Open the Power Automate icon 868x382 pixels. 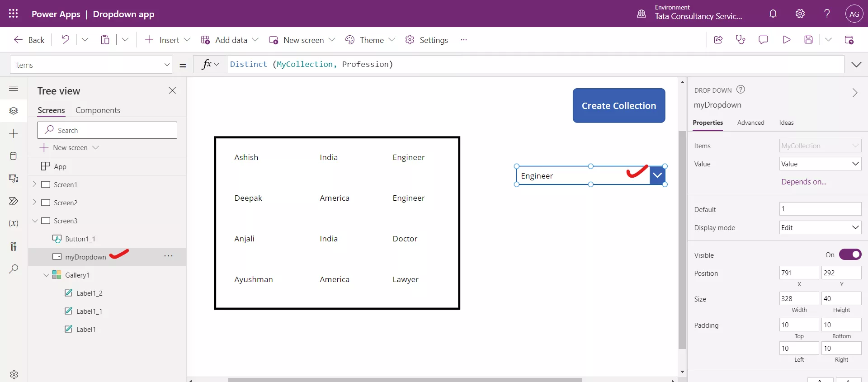pos(14,201)
